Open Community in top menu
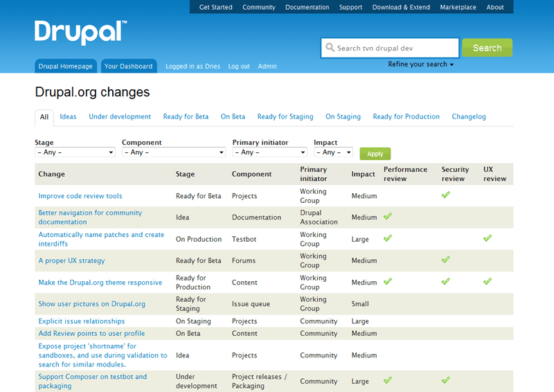Image resolution: width=554 pixels, height=392 pixels. point(258,7)
